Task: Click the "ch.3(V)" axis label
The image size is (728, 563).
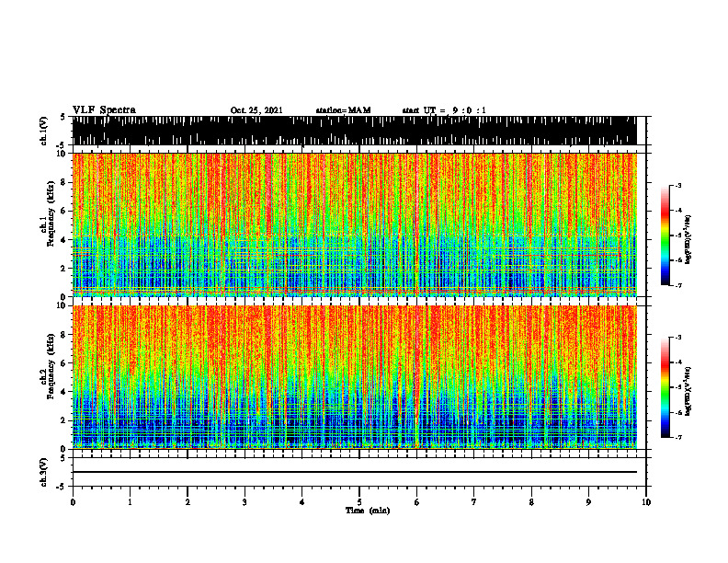Action: pos(44,472)
